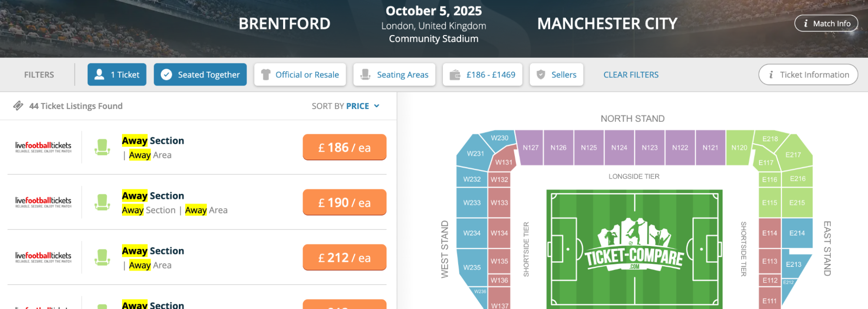Toggle the Seated Together filter

[200, 74]
